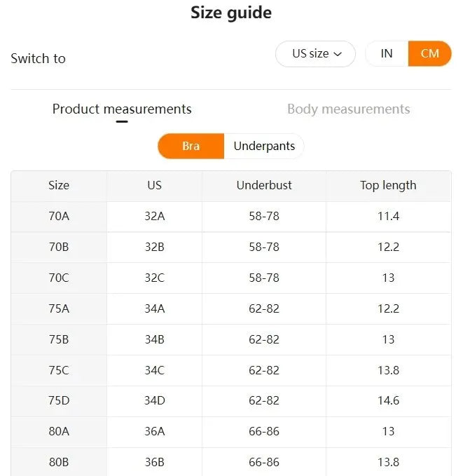Screen dimensions: 470x476
Task: Select the 70A size row cell
Action: [59, 216]
